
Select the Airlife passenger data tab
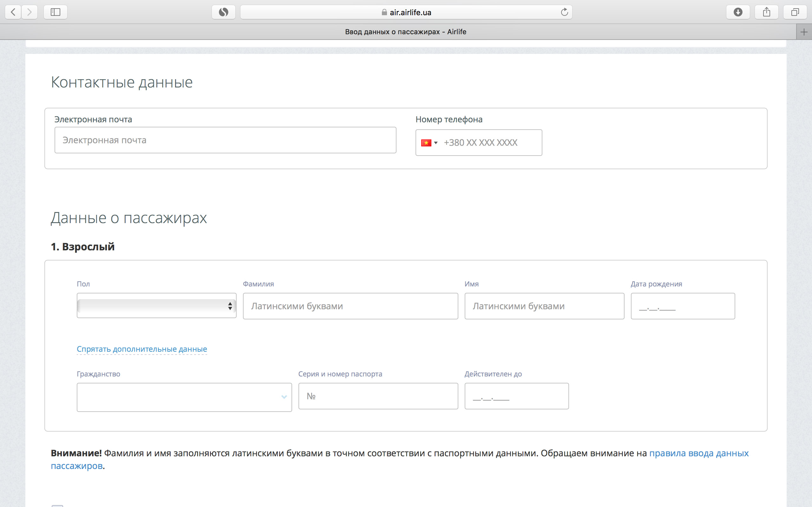pos(405,32)
